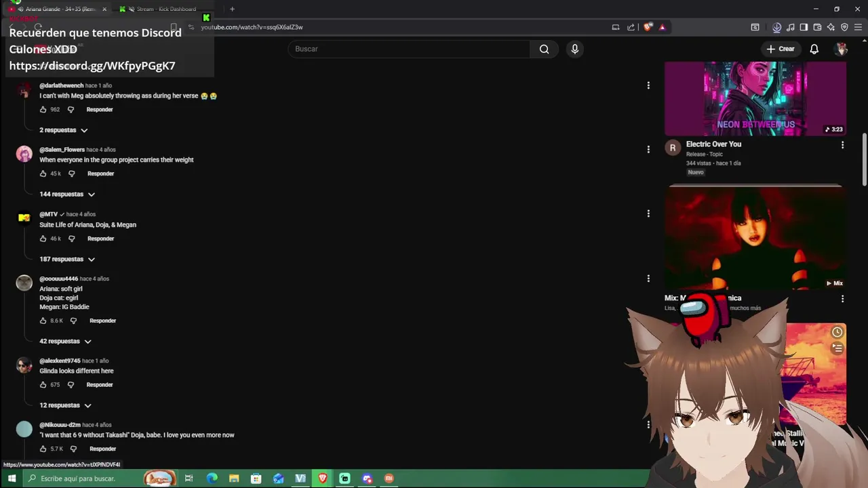Open options menu for @MTV comment
The width and height of the screenshot is (868, 488).
tap(648, 213)
